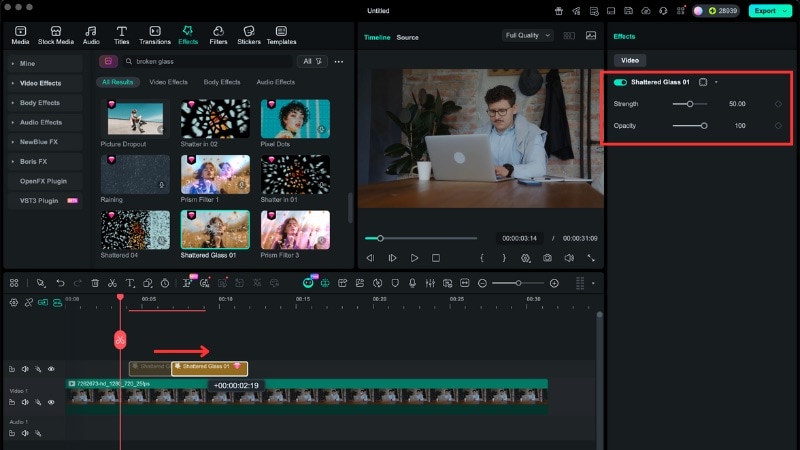Open the Stock Media tab
This screenshot has height=450, width=800.
(56, 35)
